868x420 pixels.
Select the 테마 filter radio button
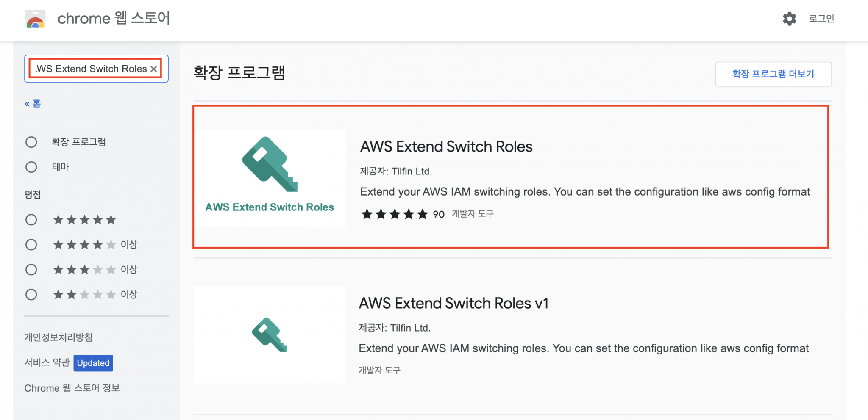click(31, 167)
